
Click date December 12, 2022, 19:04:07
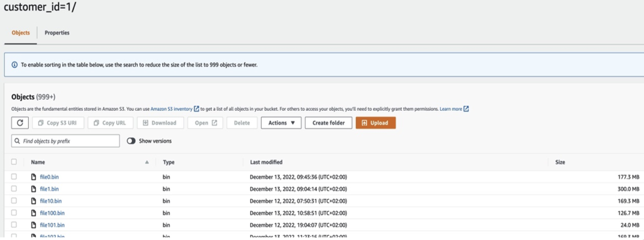click(299, 225)
